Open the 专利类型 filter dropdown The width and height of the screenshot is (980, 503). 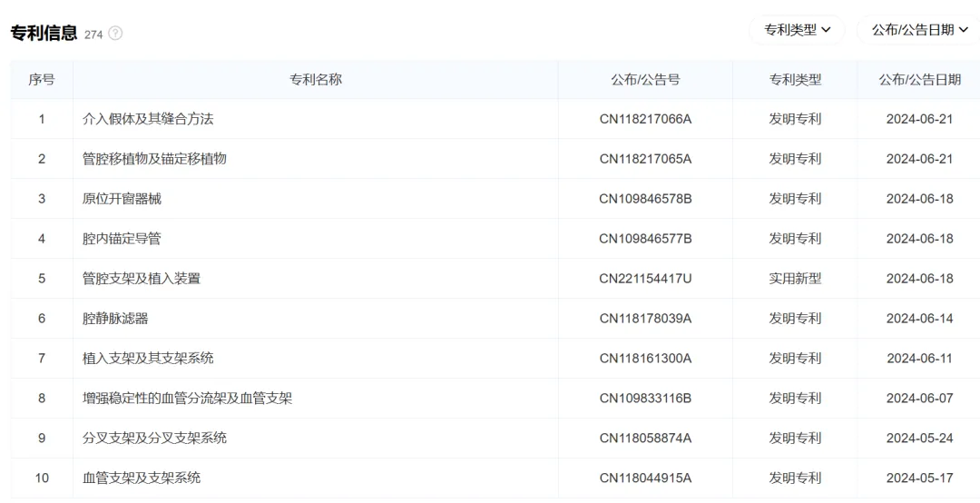coord(797,30)
